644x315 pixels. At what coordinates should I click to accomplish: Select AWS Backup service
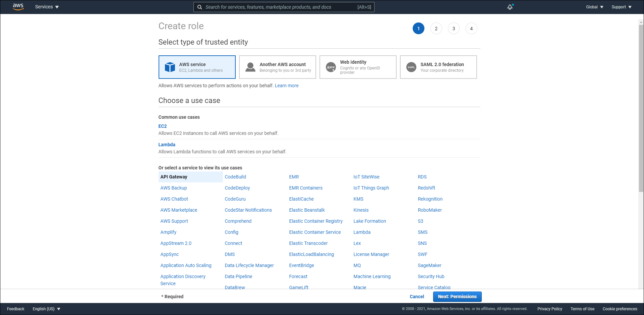[x=174, y=188]
